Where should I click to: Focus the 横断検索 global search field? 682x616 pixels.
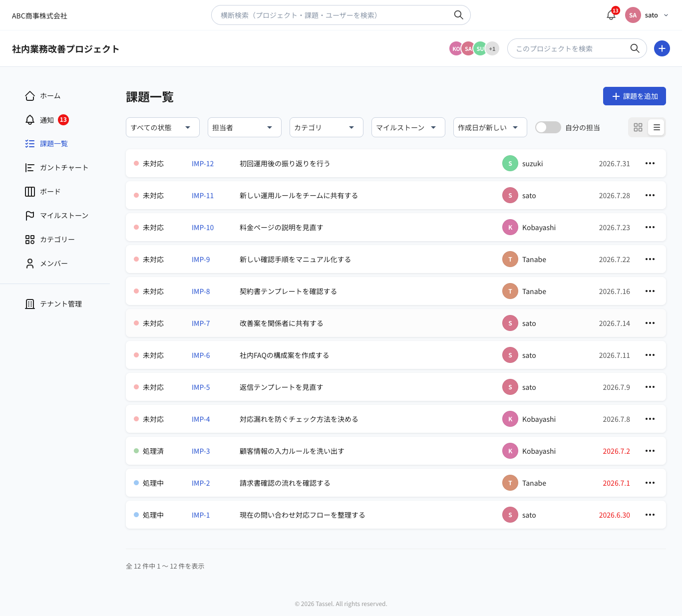tap(341, 15)
